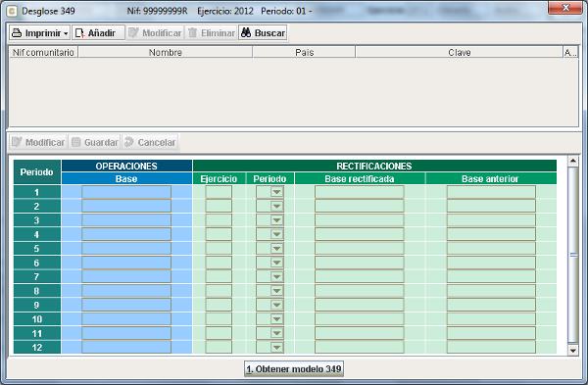Click the OPERACIONES header
Image resolution: width=588 pixels, height=385 pixels.
[x=126, y=167]
